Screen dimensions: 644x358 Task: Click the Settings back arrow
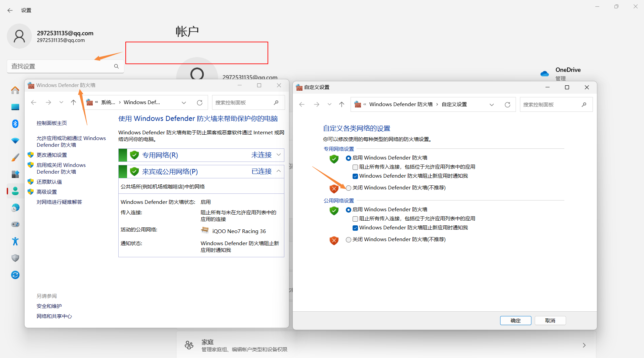[x=10, y=10]
